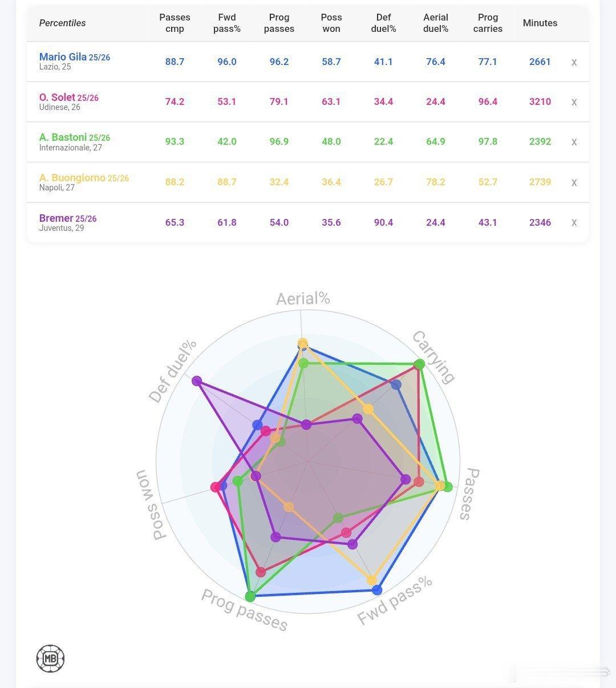The width and height of the screenshot is (616, 688).
Task: Remove O. Solet from comparison
Action: [x=574, y=102]
